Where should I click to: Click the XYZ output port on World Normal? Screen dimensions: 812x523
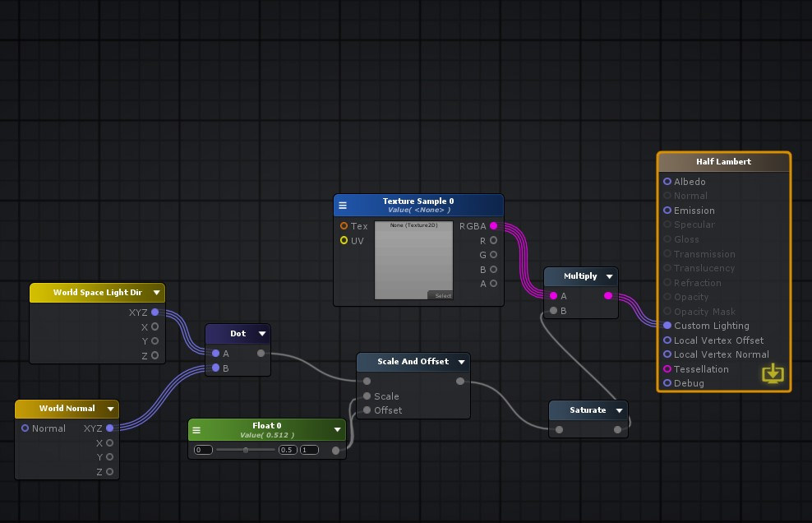pyautogui.click(x=110, y=428)
